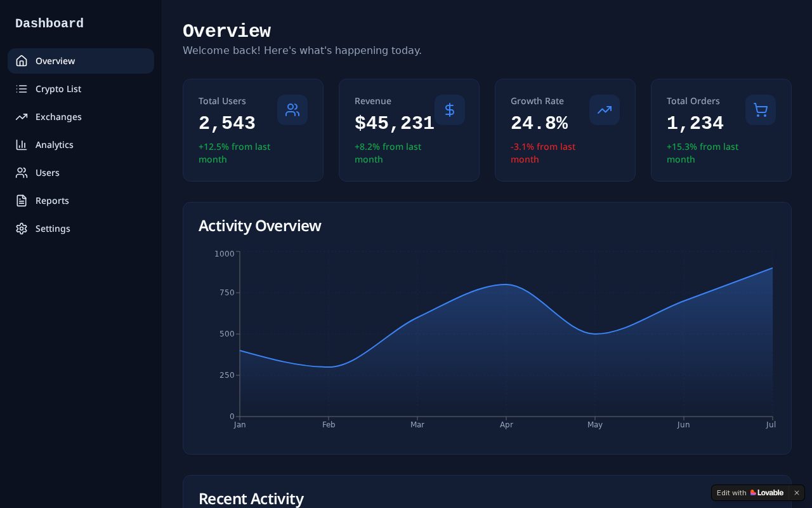Navigate to Analytics in the sidebar
The height and width of the screenshot is (508, 812).
(81, 145)
